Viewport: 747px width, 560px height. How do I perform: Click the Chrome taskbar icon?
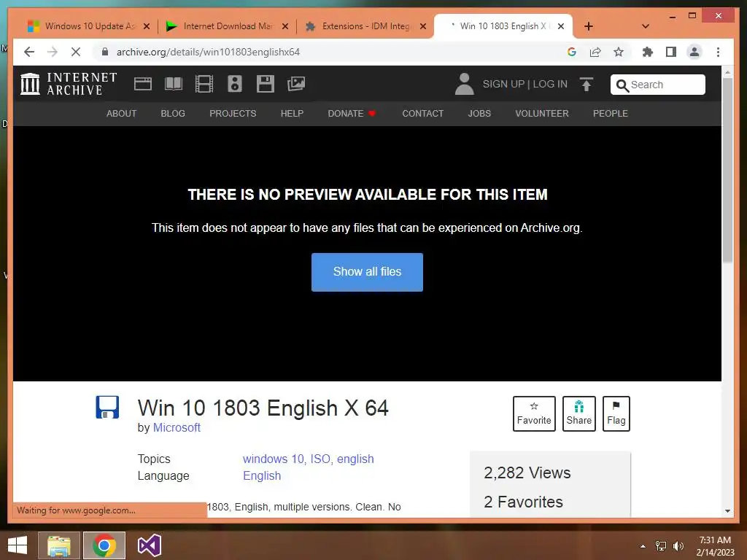[x=104, y=545]
